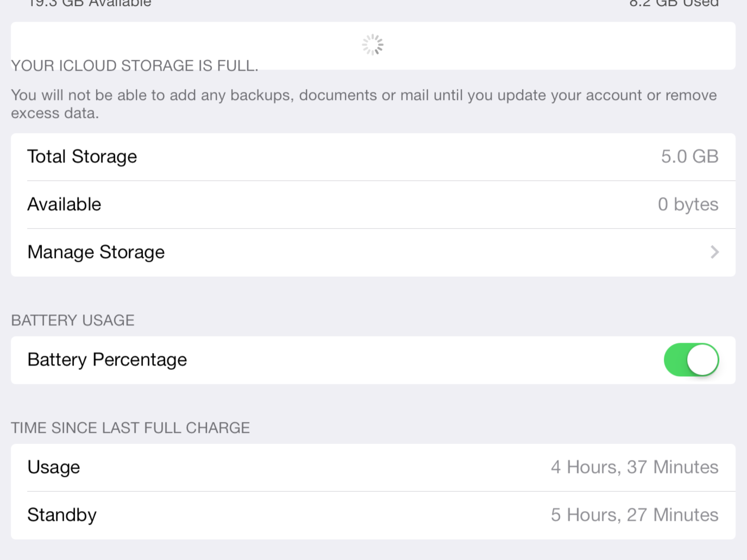Tap the Battery Percentage label

click(x=107, y=360)
